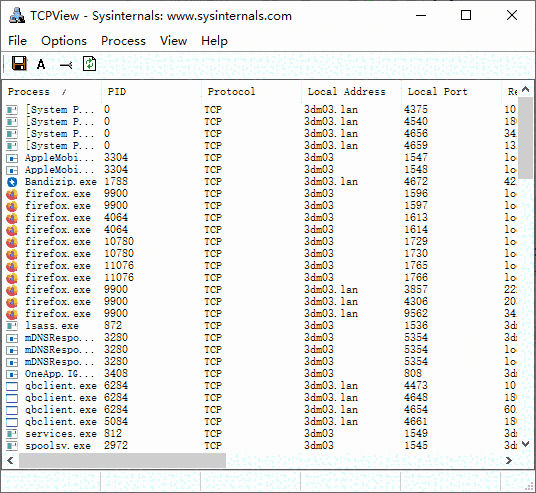Open the Help menu
The image size is (536, 493).
coord(214,41)
